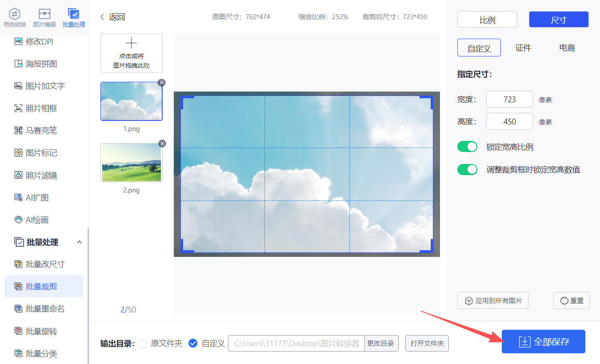Viewport: 600px width, 364px height.
Task: Click the 缩放比例：252% text
Action: tap(324, 17)
